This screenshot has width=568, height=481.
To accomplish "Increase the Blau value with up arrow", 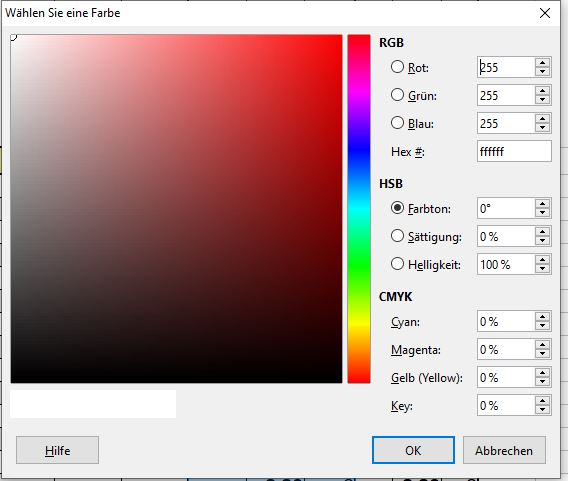I will click(542, 119).
